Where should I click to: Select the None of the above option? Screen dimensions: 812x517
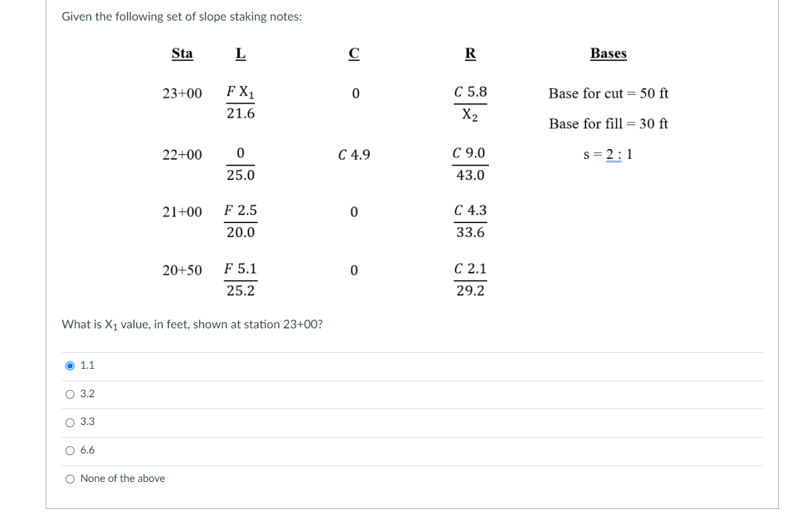click(x=70, y=478)
